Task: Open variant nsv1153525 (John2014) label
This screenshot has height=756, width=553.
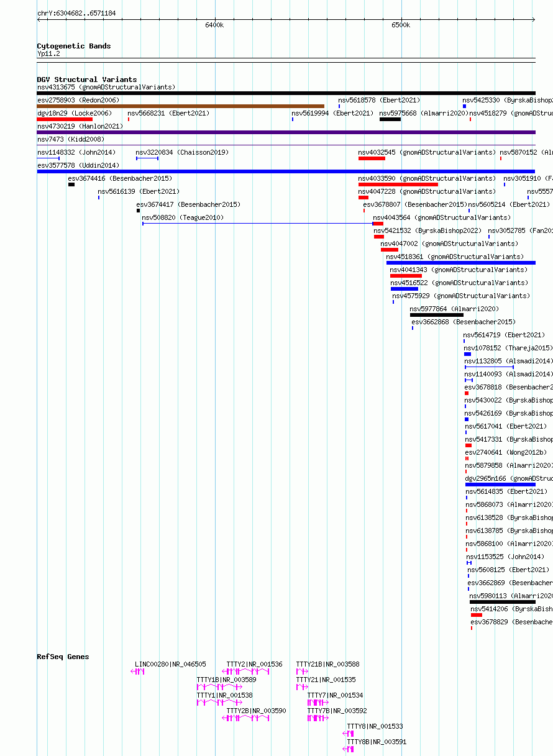Action: (505, 557)
